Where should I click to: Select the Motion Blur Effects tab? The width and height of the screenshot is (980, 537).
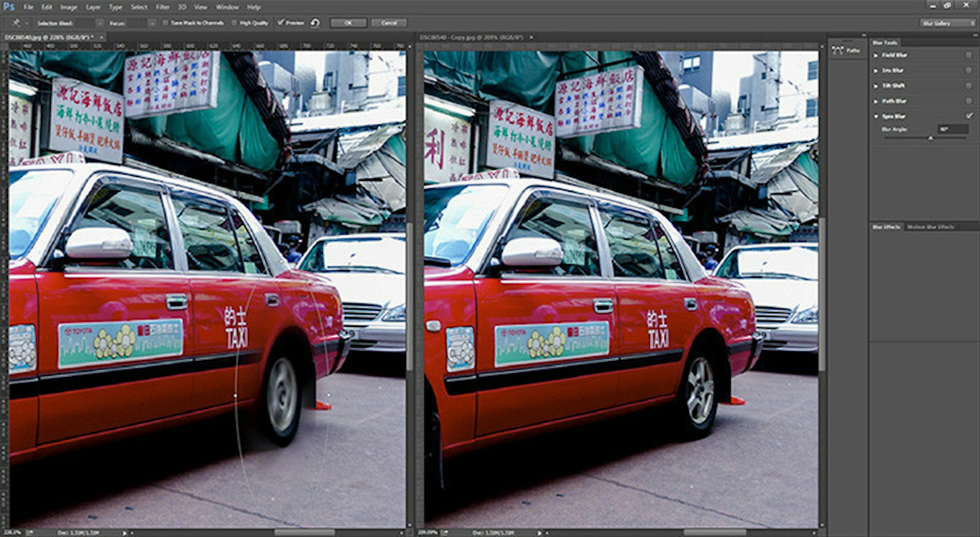pos(931,227)
